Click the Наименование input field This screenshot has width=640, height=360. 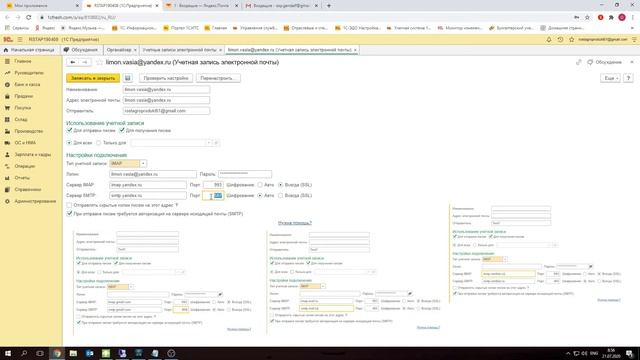pos(166,89)
